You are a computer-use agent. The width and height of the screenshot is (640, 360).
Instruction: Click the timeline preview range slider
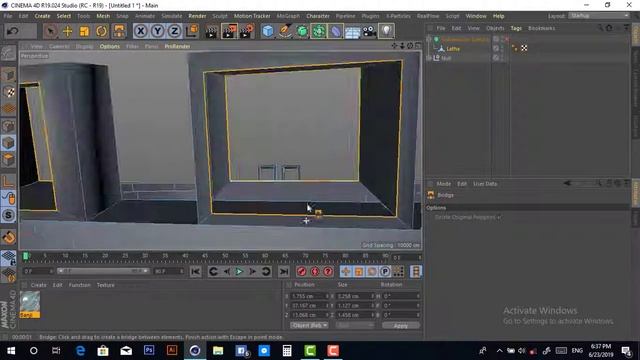tap(103, 271)
